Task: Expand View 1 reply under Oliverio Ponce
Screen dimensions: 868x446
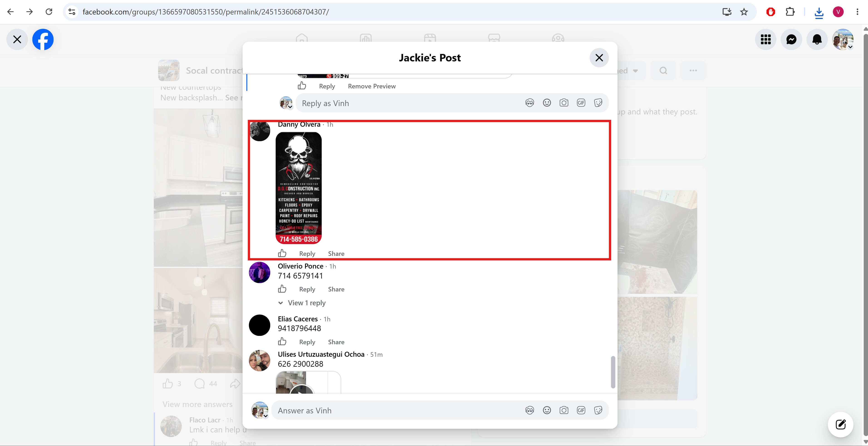Action: (x=302, y=303)
